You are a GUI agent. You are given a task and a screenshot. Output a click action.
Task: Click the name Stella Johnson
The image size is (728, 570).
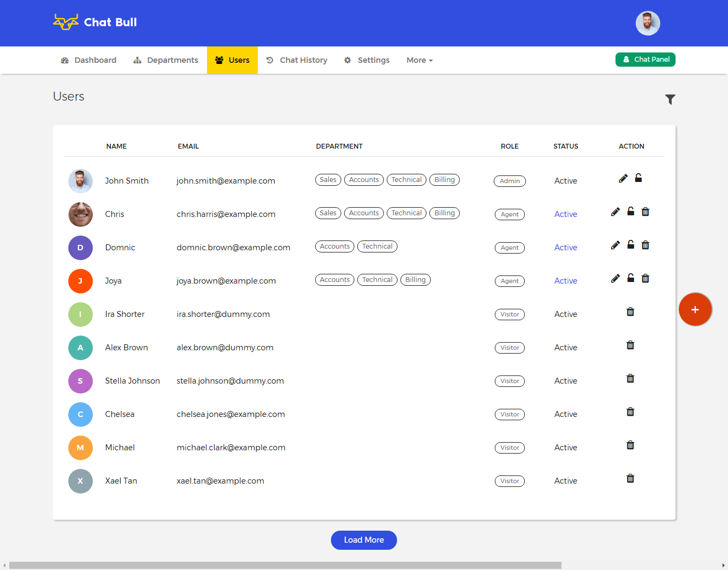(132, 381)
